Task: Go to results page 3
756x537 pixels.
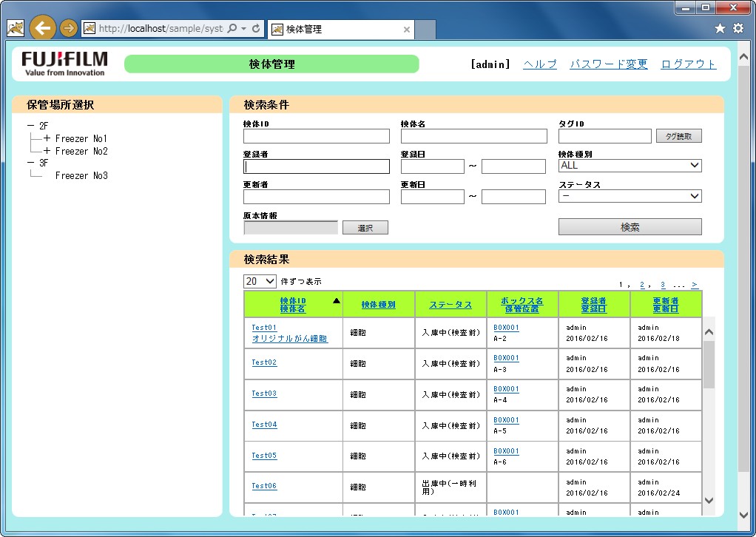Action: coord(663,285)
